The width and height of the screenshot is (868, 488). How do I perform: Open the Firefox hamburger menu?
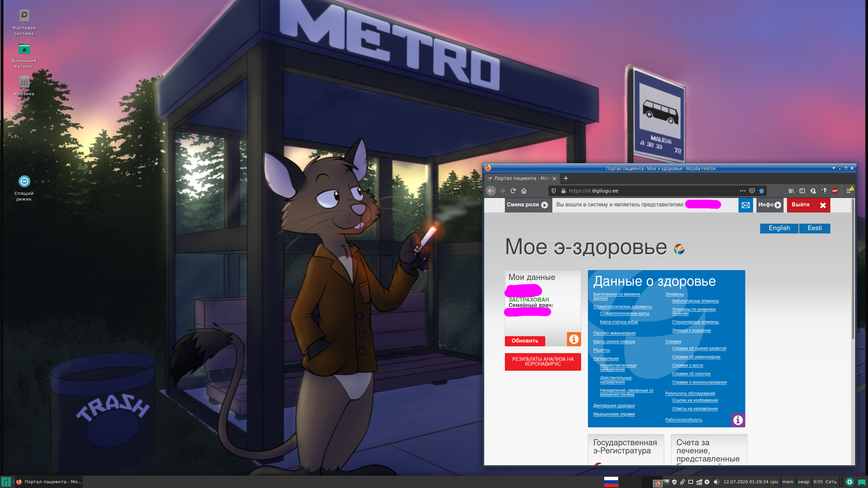coord(849,191)
